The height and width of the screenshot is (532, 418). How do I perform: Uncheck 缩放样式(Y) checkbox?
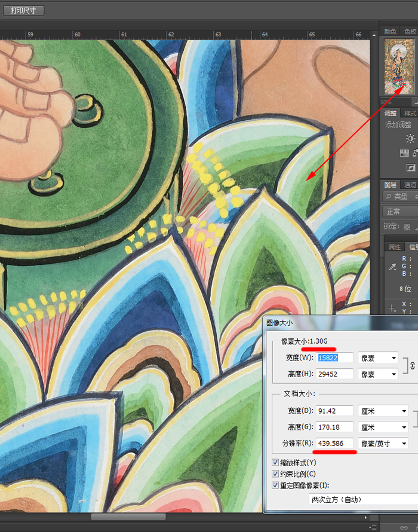pos(275,463)
